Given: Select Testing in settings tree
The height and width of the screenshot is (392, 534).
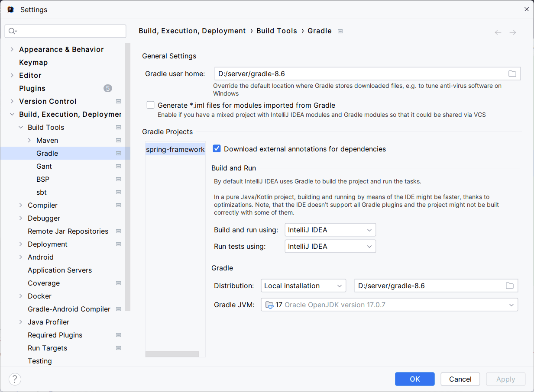Looking at the screenshot, I should 40,361.
